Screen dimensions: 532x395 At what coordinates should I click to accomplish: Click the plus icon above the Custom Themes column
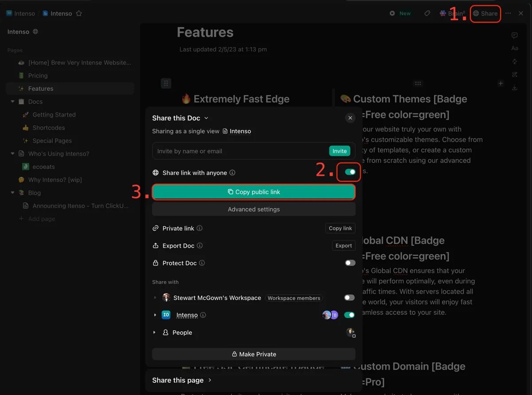coord(501,83)
